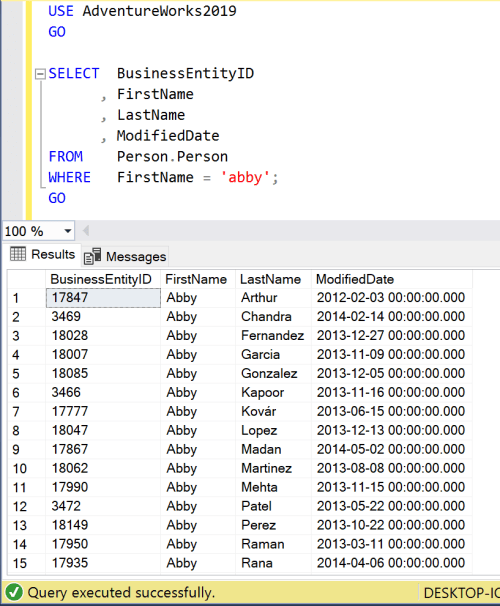
Task: Click the green query success checkmark icon
Action: [x=14, y=592]
